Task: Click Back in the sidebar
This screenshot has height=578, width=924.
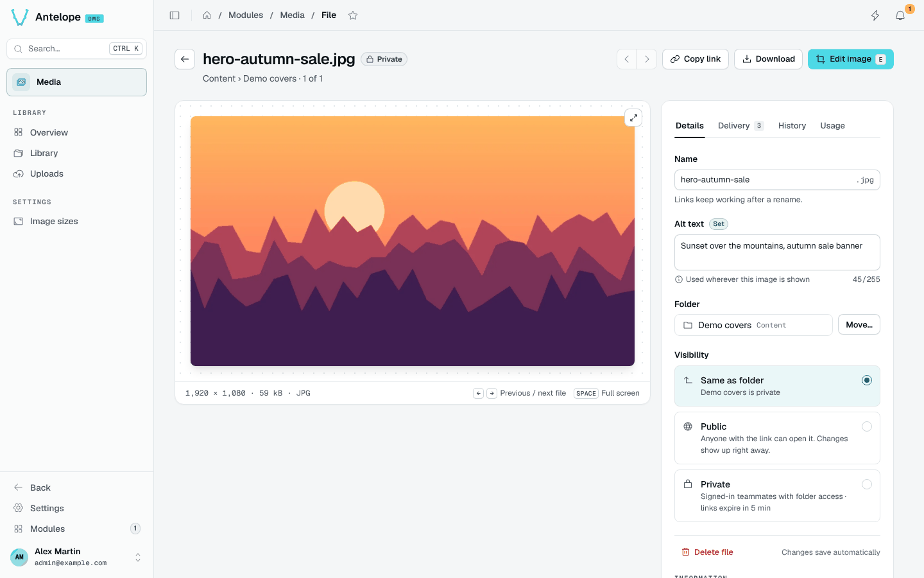Action: click(76, 487)
